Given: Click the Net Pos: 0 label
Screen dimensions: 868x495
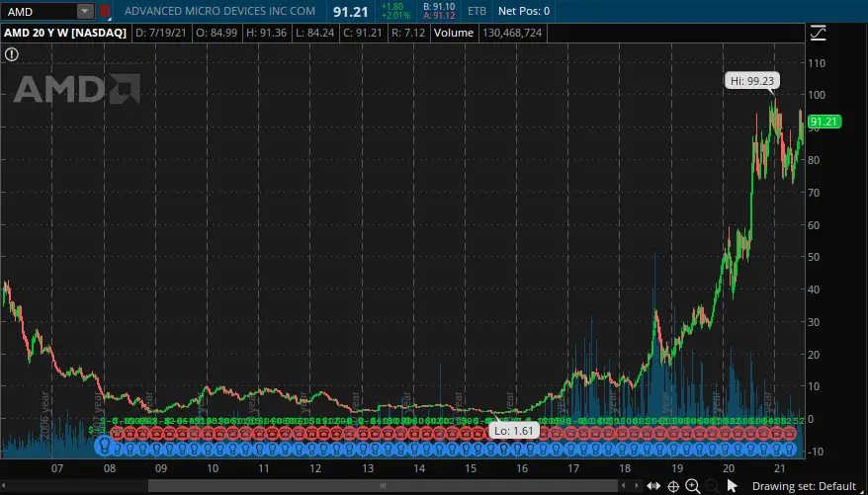Looking at the screenshot, I should (x=524, y=11).
